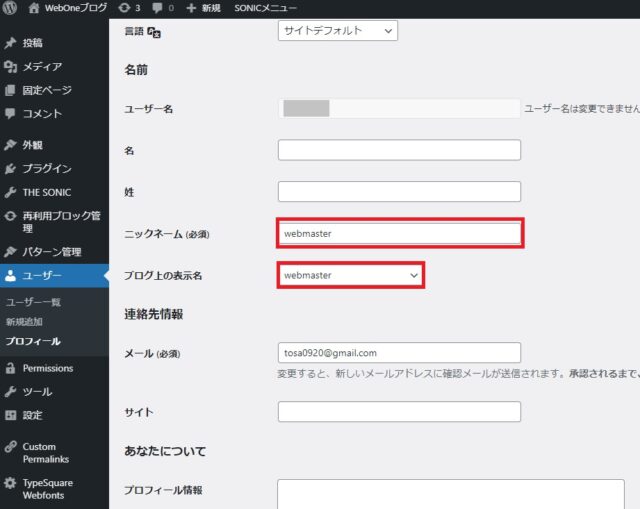640x509 pixels.
Task: Click 新規 in the admin bar
Action: click(211, 8)
